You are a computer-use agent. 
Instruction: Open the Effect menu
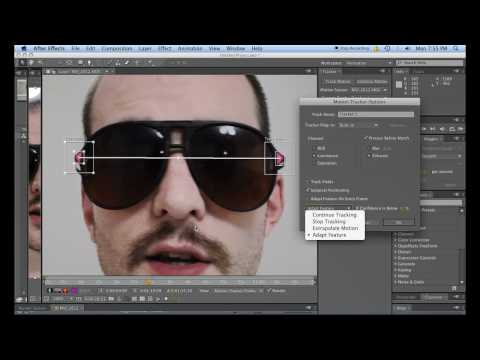pyautogui.click(x=164, y=49)
